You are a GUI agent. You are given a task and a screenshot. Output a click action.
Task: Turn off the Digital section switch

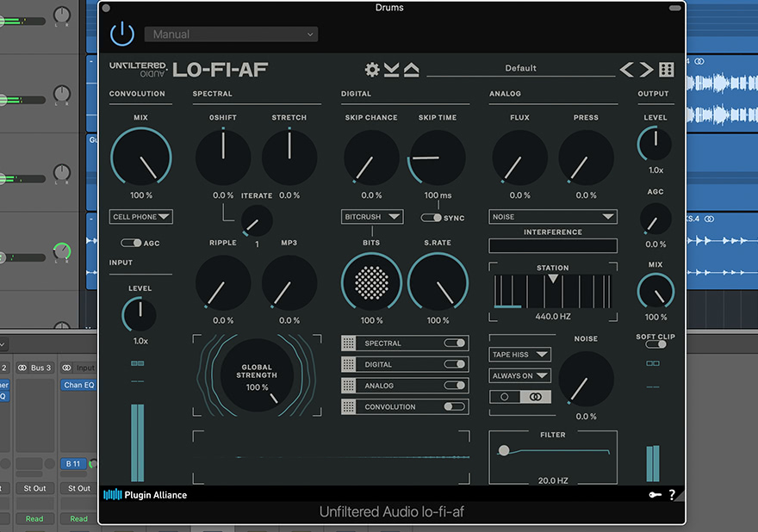pyautogui.click(x=455, y=364)
